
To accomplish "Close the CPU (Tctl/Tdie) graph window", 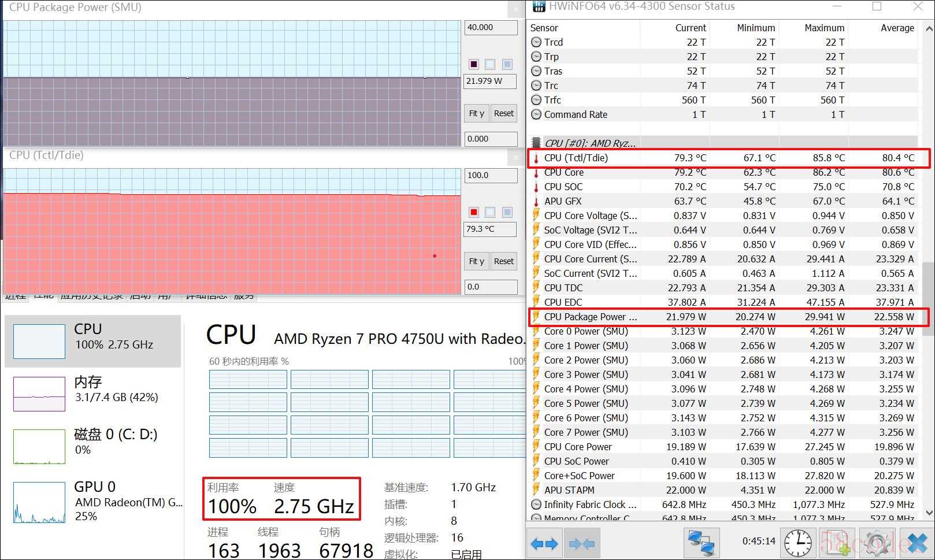I will tap(516, 157).
